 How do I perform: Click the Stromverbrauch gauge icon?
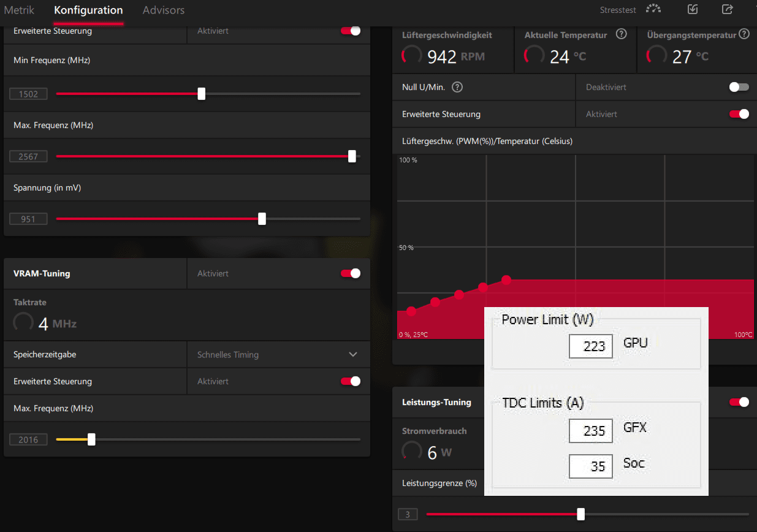coord(412,452)
